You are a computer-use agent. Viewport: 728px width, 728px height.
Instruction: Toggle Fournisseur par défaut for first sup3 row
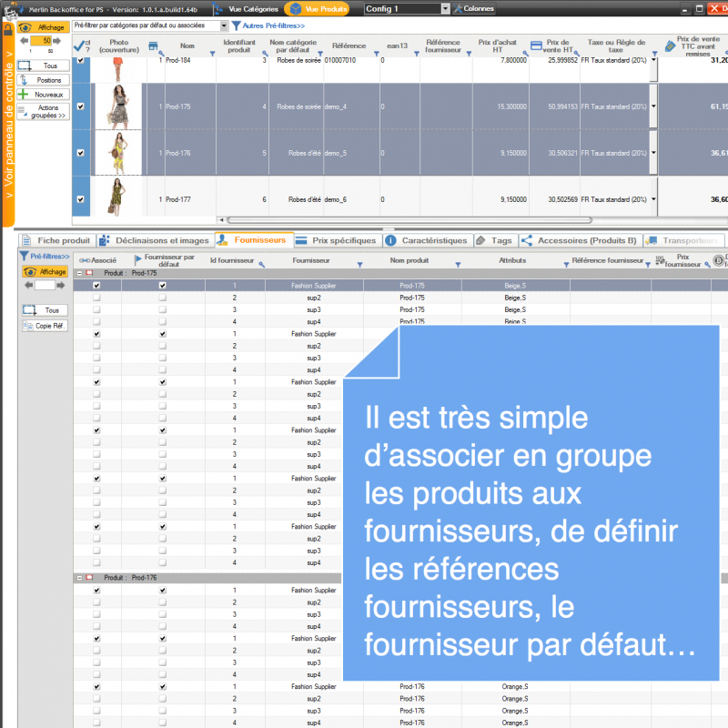163,309
